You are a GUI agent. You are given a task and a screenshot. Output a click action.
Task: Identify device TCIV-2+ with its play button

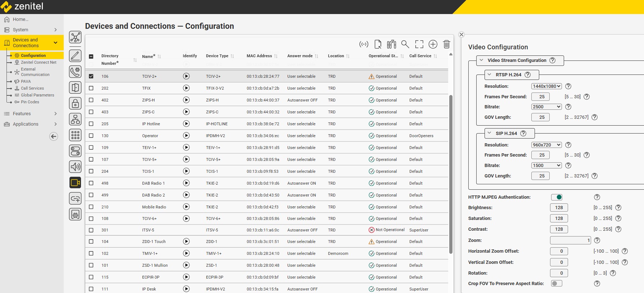[x=186, y=76]
